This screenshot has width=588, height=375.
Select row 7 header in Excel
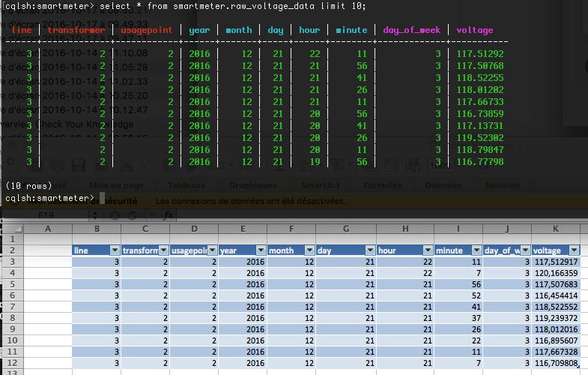[13, 307]
